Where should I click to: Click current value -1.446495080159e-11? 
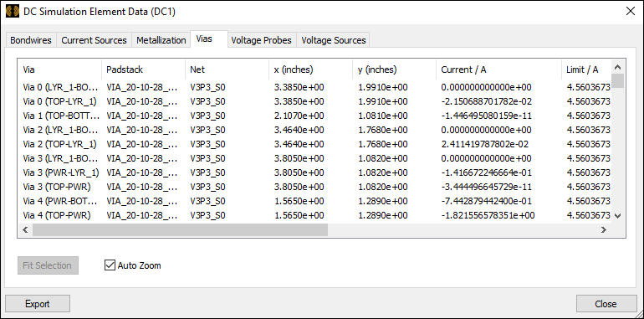486,116
